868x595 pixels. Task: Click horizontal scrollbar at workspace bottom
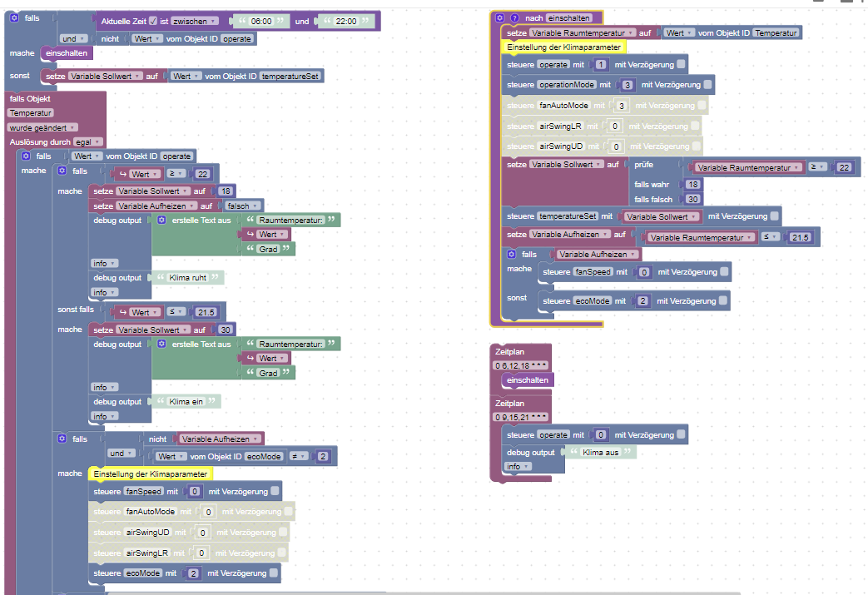click(x=424, y=593)
